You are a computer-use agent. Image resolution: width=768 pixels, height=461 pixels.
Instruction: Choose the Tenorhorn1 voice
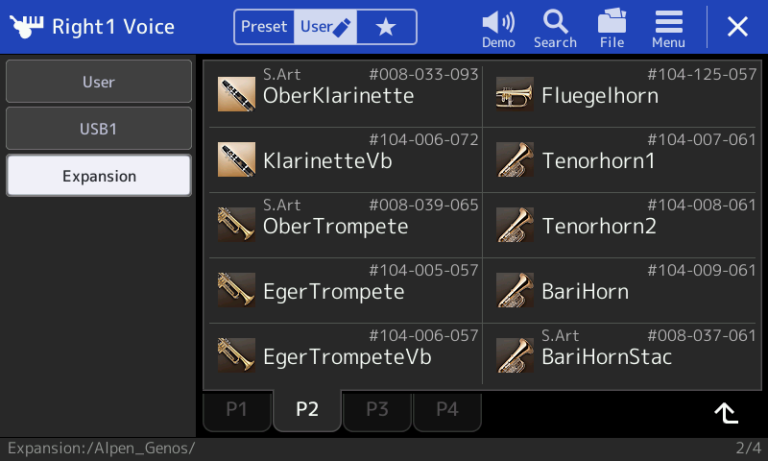(x=622, y=160)
